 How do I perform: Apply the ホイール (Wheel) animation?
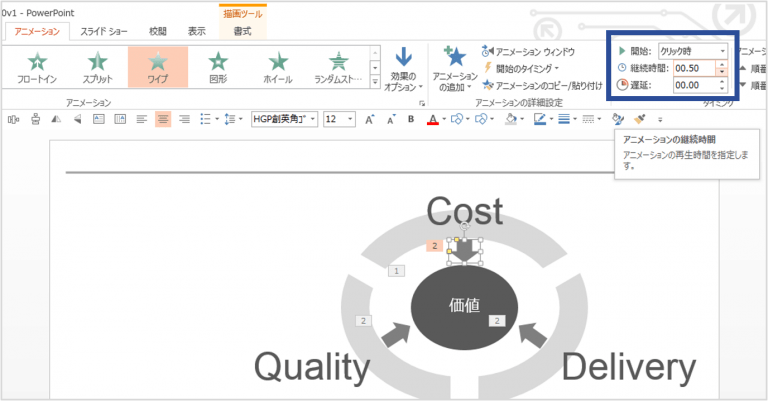(278, 67)
